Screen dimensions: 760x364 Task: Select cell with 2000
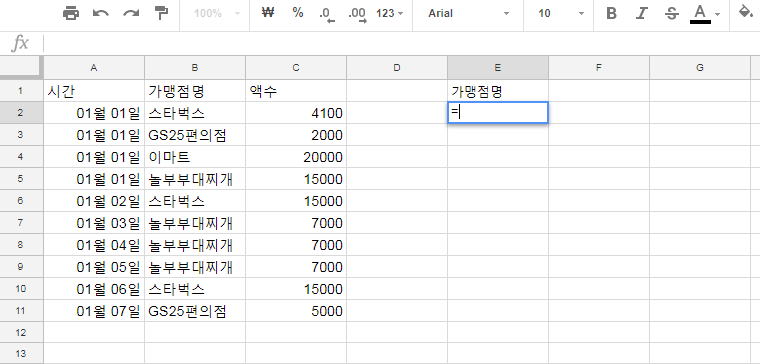(296, 135)
